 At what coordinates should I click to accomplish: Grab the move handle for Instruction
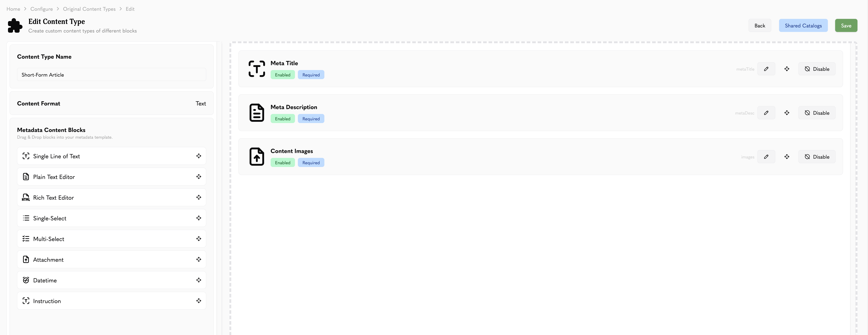[199, 301]
